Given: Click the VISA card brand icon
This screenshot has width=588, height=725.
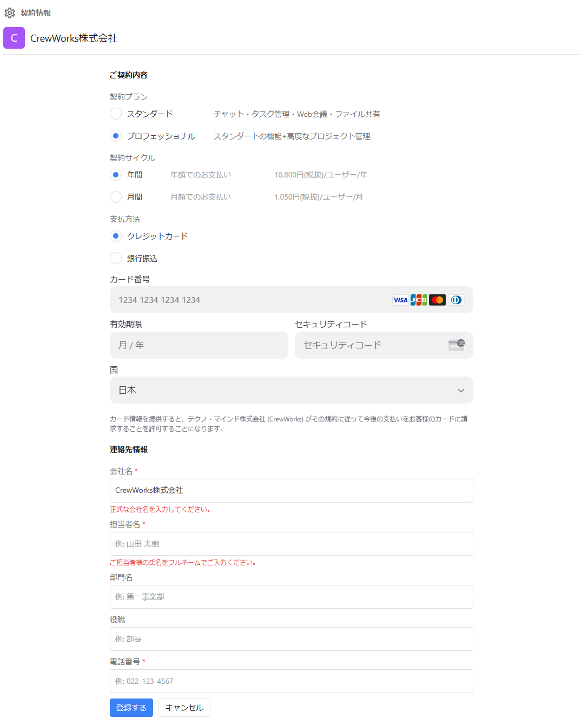Looking at the screenshot, I should [400, 300].
